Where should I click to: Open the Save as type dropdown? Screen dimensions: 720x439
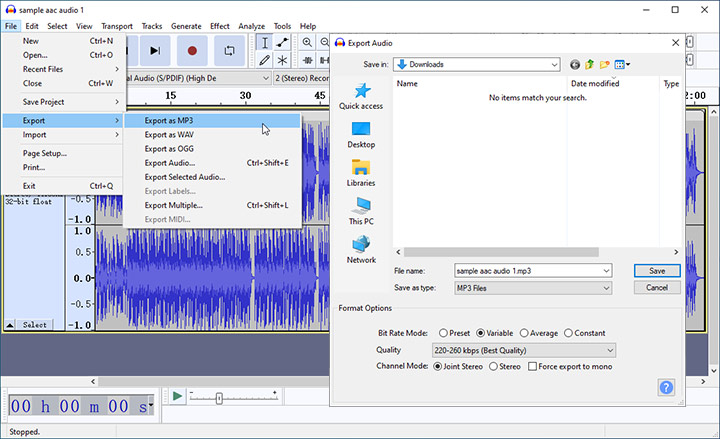(532, 288)
